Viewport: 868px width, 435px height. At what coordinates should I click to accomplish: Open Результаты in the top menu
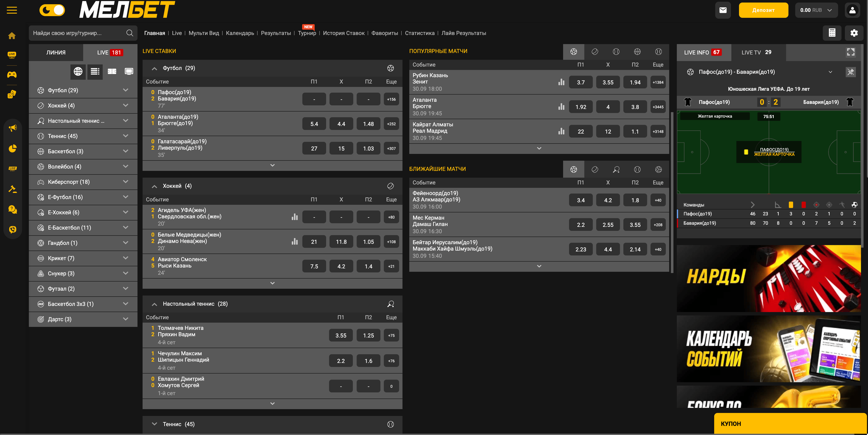click(x=276, y=33)
